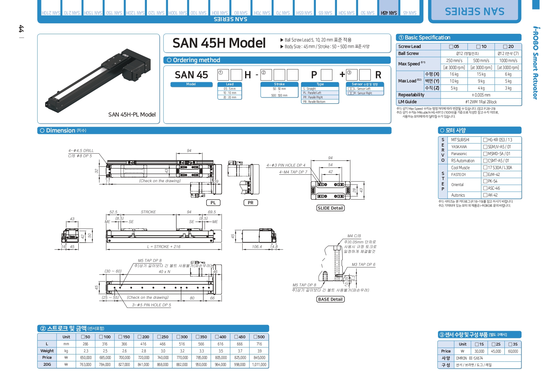This screenshot has height=392, width=554.
Task: Check the HG-KR 053 / 13 motor box
Action: pyautogui.click(x=485, y=140)
